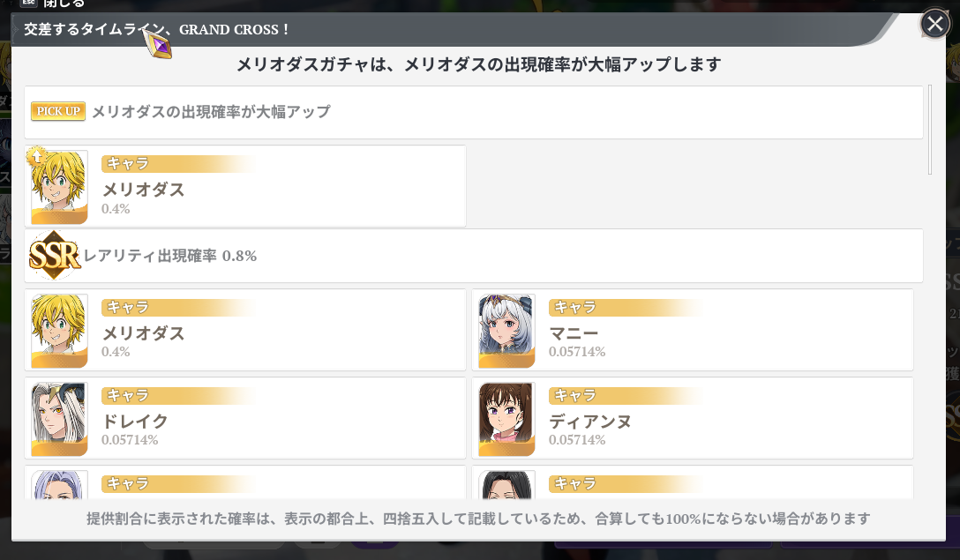960x560 pixels.
Task: Click the Meliodas portrait in SSR list
Action: (59, 331)
